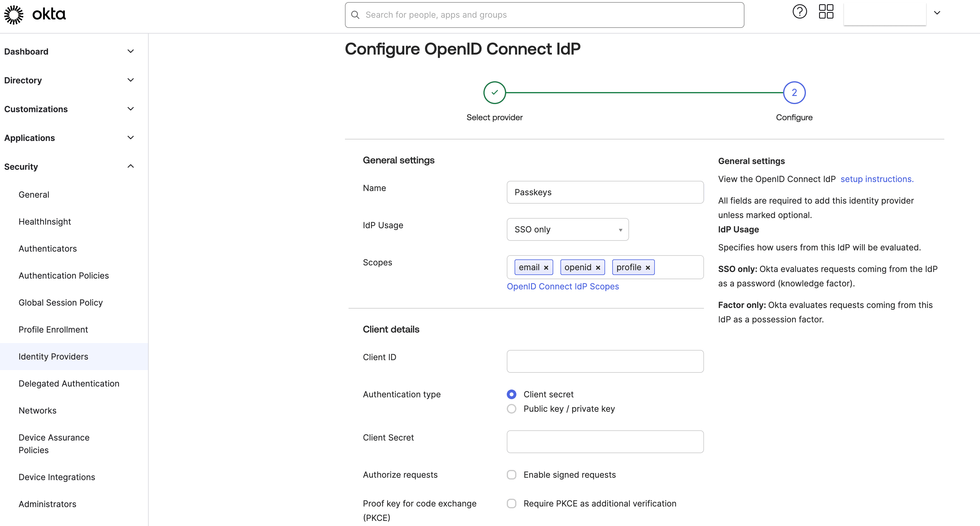Click the Okta logo
The width and height of the screenshot is (980, 526).
pos(34,14)
